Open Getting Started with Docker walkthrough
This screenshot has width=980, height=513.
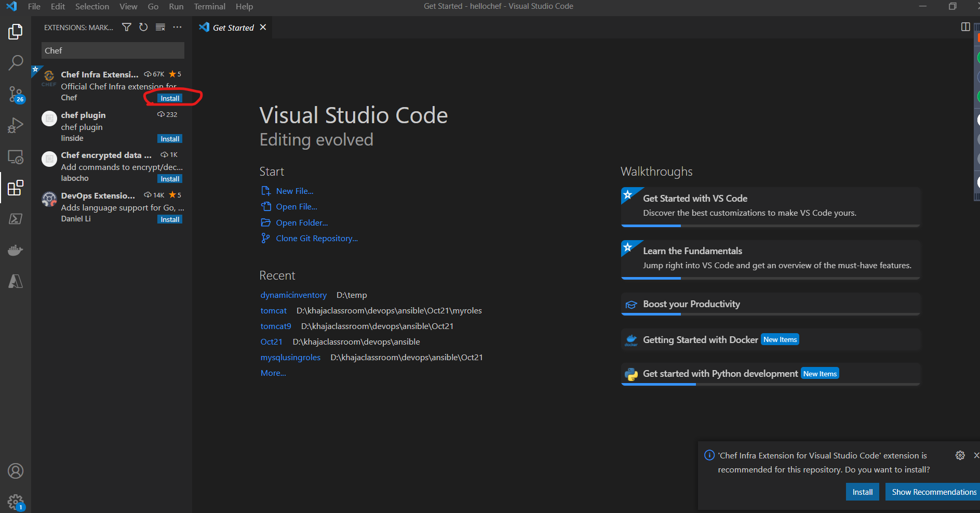pyautogui.click(x=771, y=340)
